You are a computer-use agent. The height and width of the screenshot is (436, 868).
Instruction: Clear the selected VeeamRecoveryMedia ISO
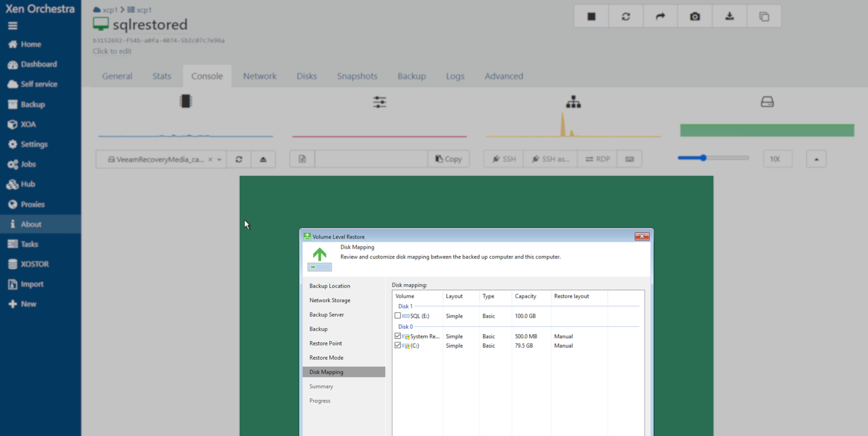(210, 159)
